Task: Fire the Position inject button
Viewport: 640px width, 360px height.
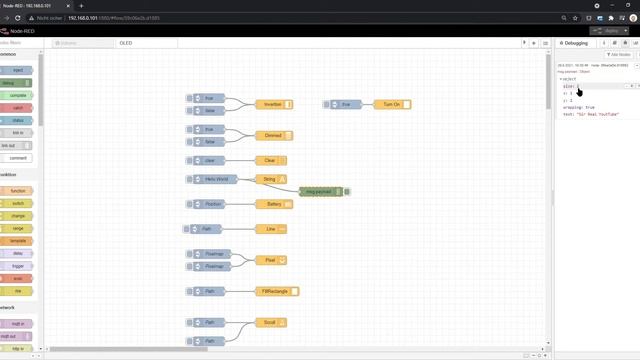Action: point(189,204)
